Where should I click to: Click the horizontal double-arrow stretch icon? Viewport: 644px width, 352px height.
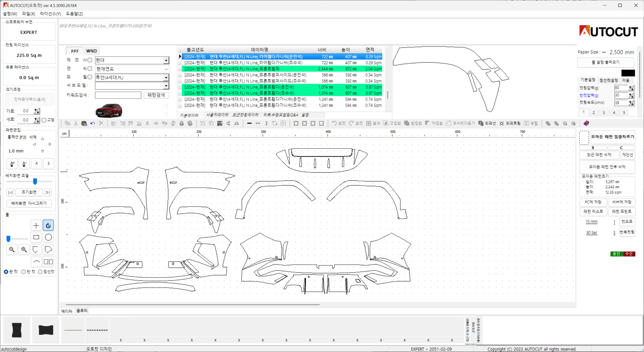258,123
